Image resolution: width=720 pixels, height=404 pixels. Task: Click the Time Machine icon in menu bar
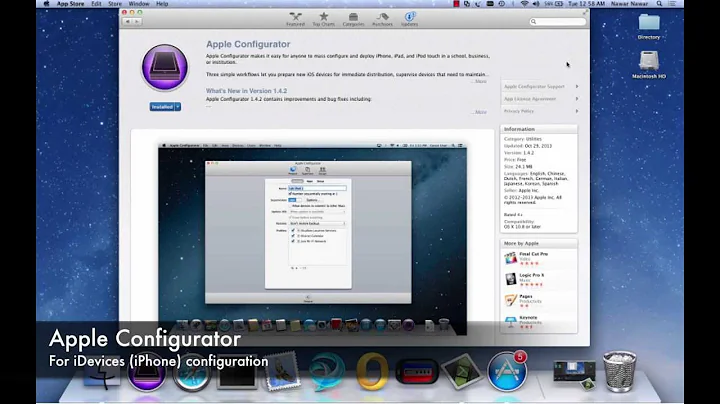tap(501, 4)
